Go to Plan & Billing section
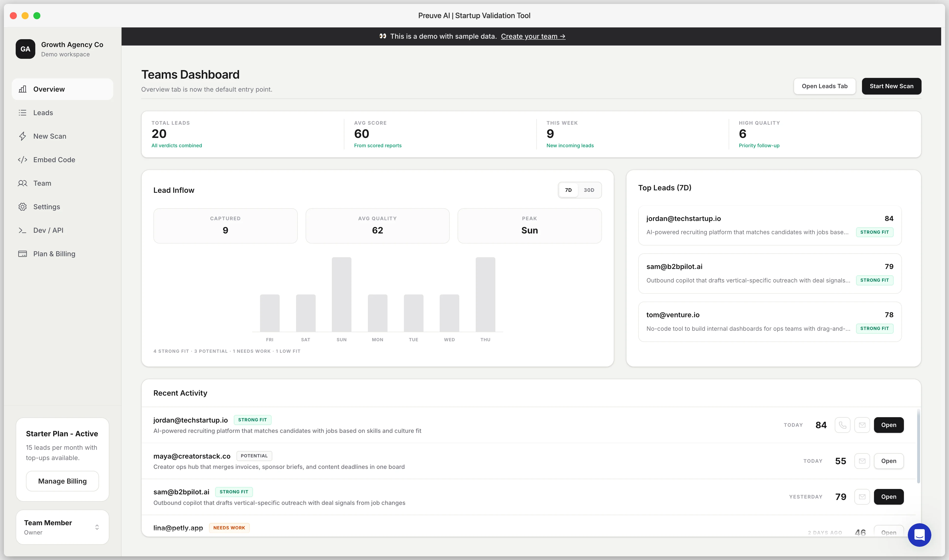Screen dimensions: 949x560 click(x=54, y=254)
